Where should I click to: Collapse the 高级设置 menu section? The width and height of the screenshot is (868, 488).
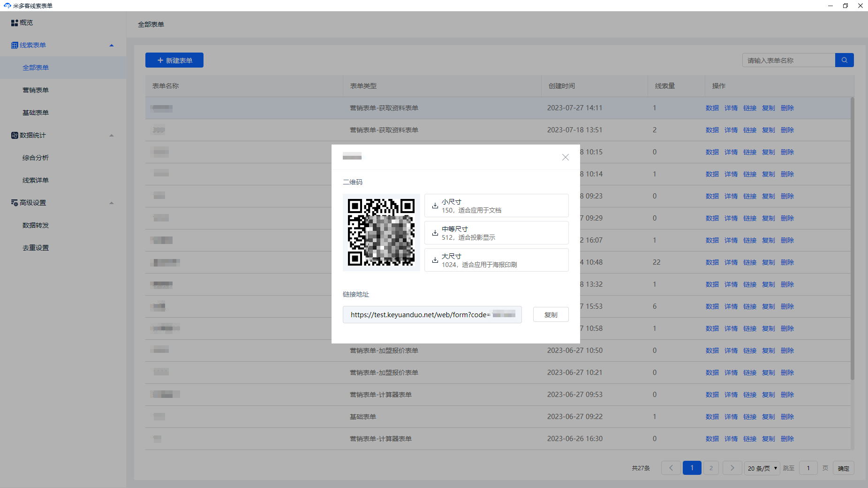coord(112,203)
